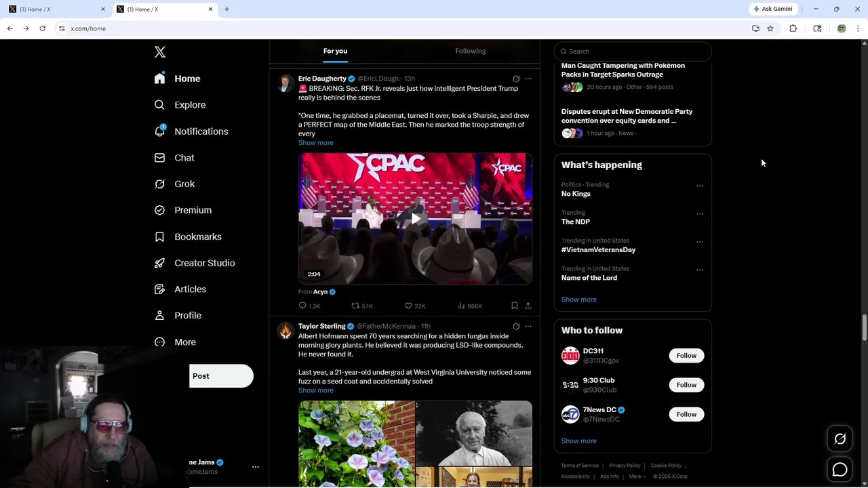Click the X search field
868x488 pixels.
(633, 52)
